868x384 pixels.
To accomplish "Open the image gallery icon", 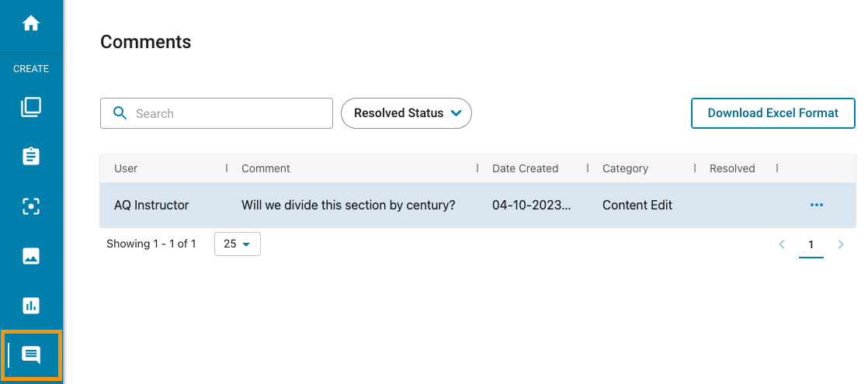I will 31,256.
